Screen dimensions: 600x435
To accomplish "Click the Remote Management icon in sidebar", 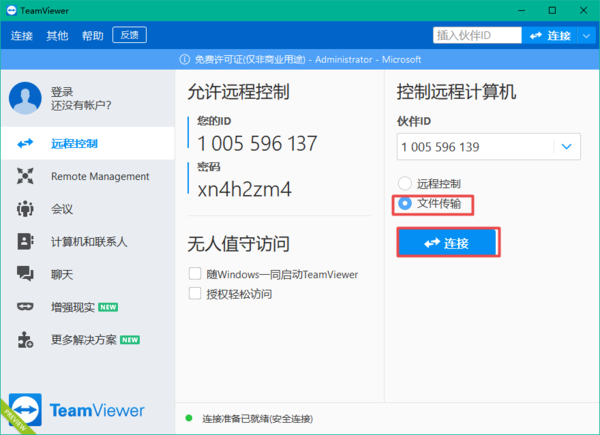I will (26, 176).
